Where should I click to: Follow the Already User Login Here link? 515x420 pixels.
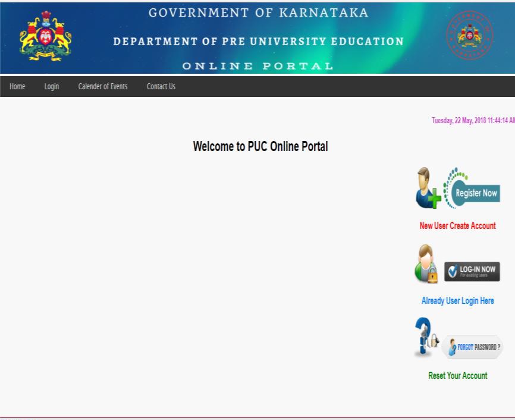pyautogui.click(x=457, y=301)
